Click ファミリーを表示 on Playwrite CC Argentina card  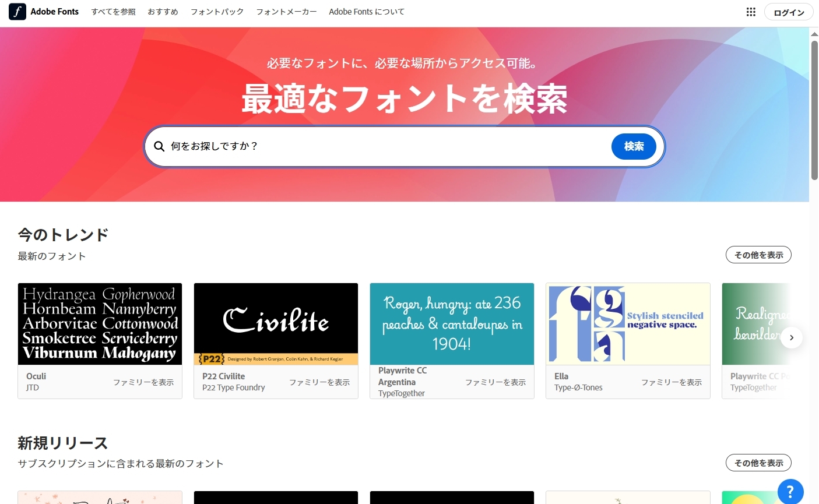click(x=495, y=382)
